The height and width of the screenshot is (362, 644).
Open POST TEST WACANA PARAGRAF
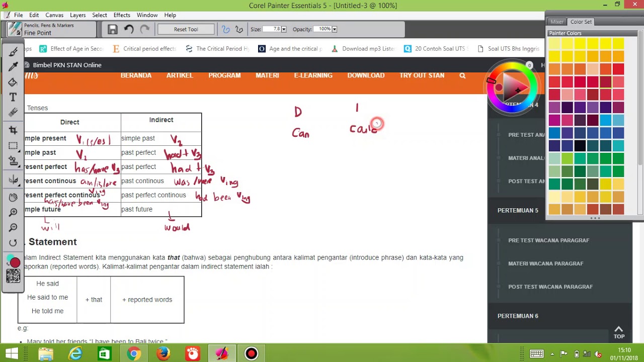click(x=550, y=287)
